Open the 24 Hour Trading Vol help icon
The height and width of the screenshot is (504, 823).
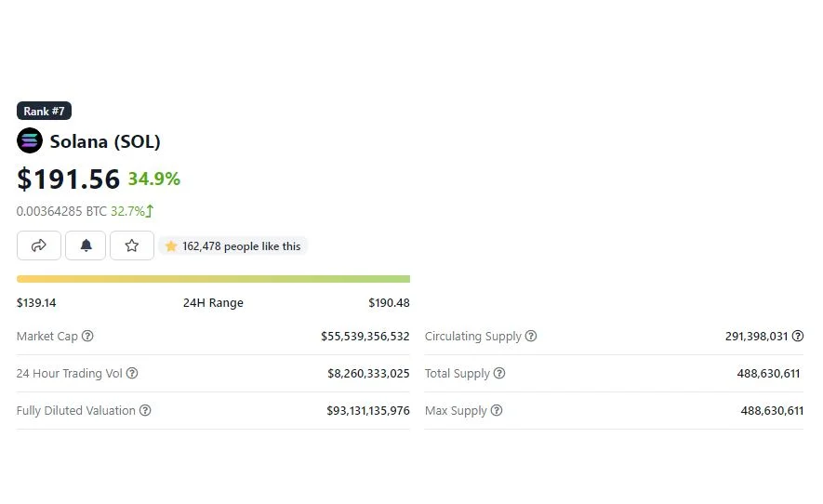click(x=132, y=373)
